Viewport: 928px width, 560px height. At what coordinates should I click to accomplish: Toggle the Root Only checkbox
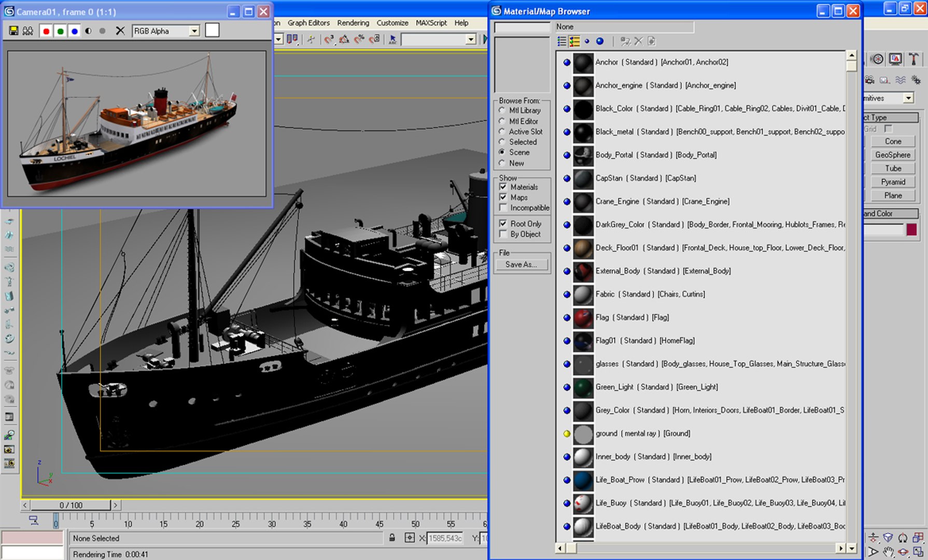click(503, 223)
